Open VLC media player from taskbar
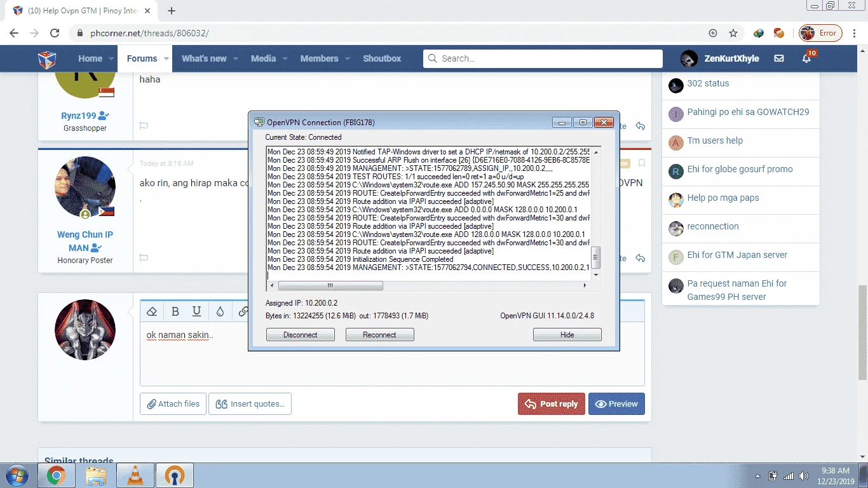The image size is (868, 488). click(x=135, y=475)
